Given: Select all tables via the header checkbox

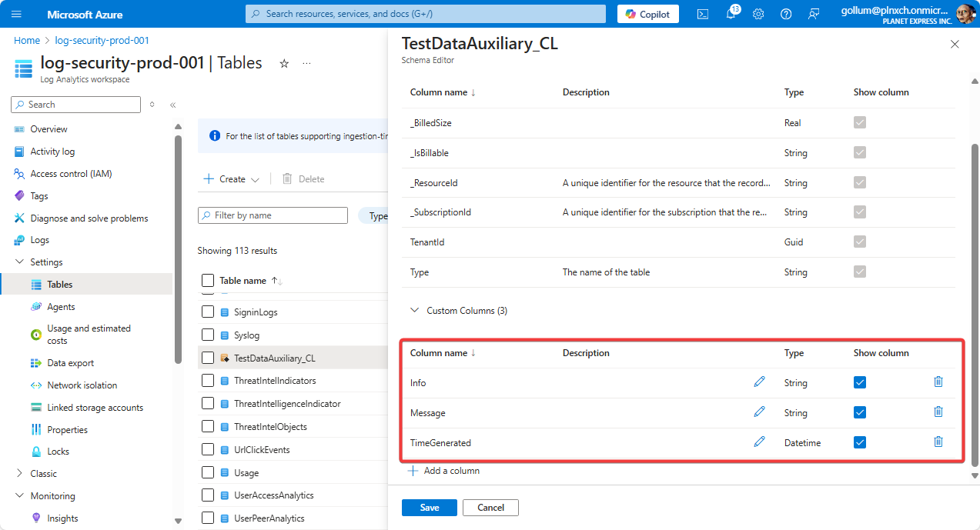Looking at the screenshot, I should [x=207, y=280].
